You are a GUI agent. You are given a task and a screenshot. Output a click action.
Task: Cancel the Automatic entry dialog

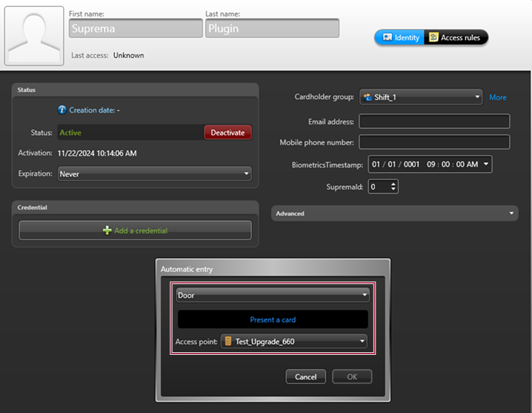pyautogui.click(x=305, y=377)
